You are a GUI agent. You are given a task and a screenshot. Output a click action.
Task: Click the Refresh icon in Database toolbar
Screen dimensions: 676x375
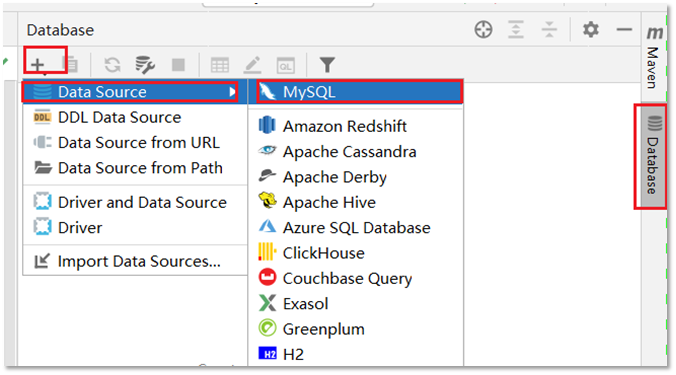click(x=113, y=65)
